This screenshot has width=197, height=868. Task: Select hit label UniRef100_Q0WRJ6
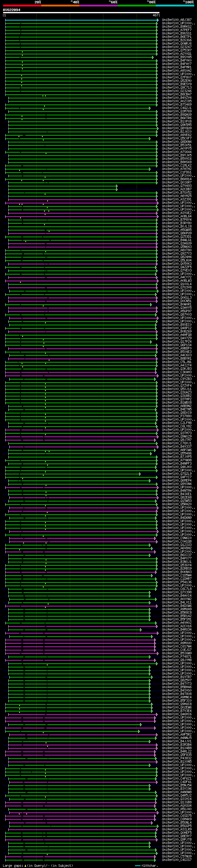pyautogui.click(x=177, y=43)
